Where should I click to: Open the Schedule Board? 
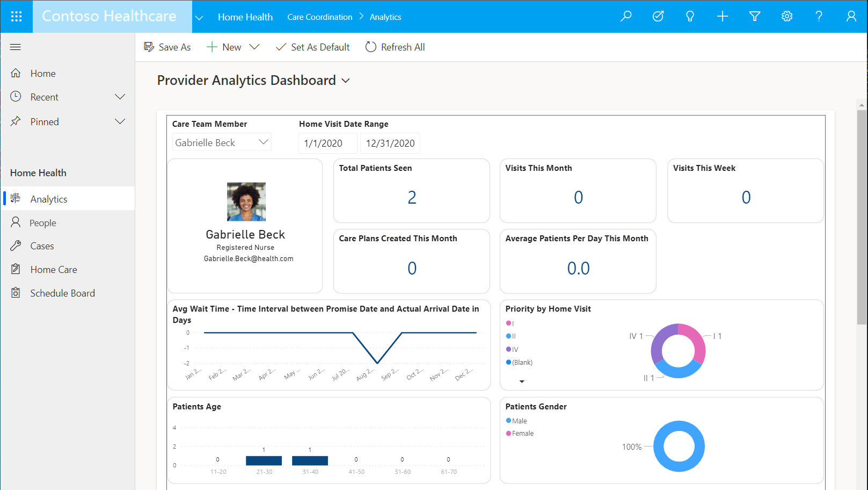pos(62,293)
